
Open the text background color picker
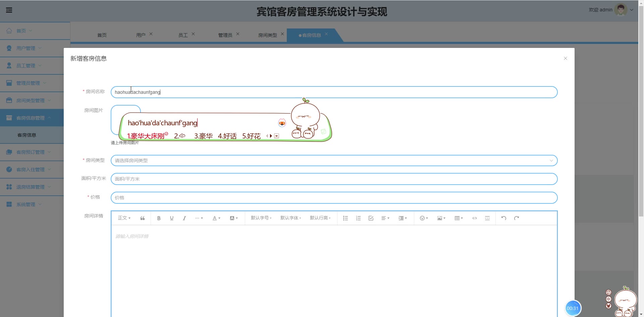(234, 218)
